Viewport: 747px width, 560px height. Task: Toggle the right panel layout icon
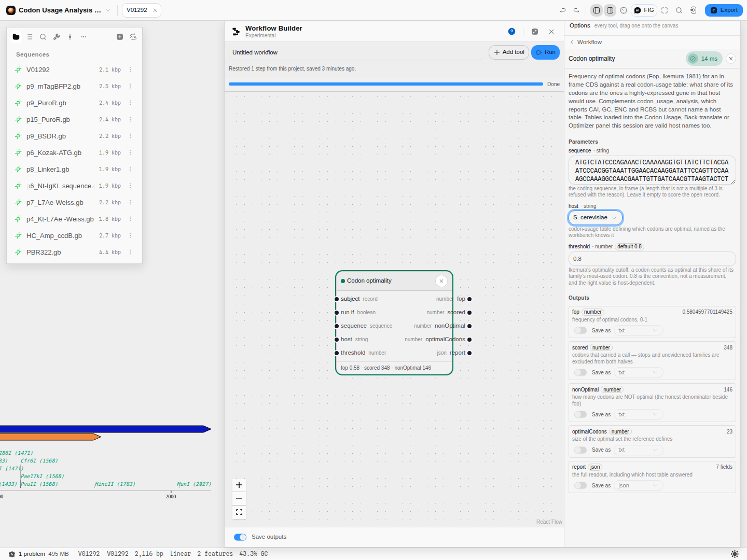point(610,10)
